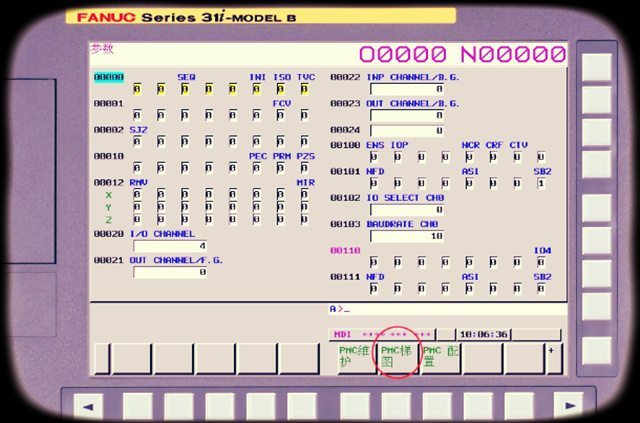
Task: Click the clock reading 10:06:36
Action: 484,335
